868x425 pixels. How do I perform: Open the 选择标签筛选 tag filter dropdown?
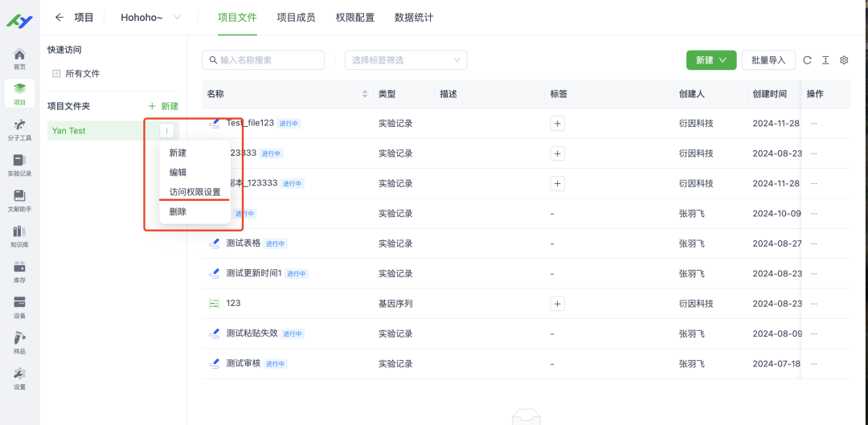click(406, 60)
